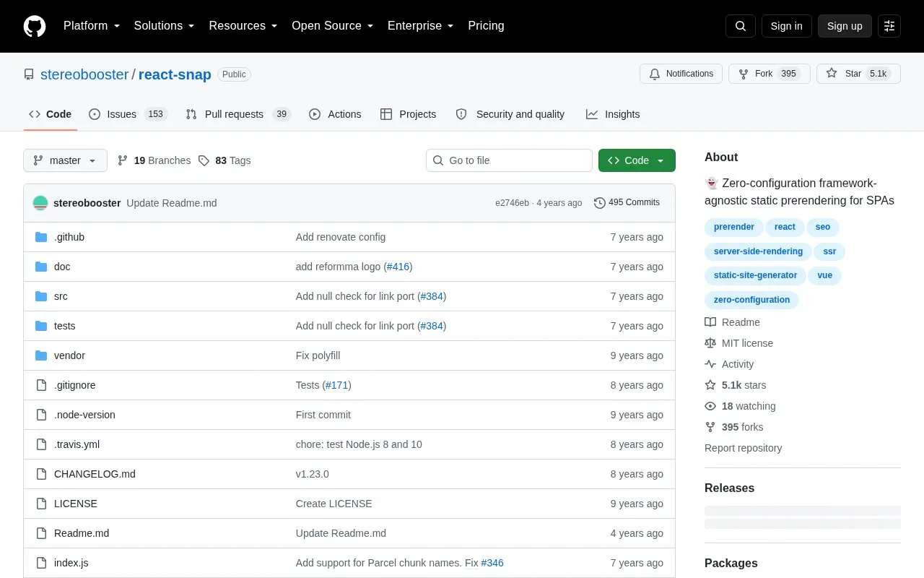Image resolution: width=924 pixels, height=578 pixels.
Task: Click the Fork icon button
Action: tap(744, 74)
